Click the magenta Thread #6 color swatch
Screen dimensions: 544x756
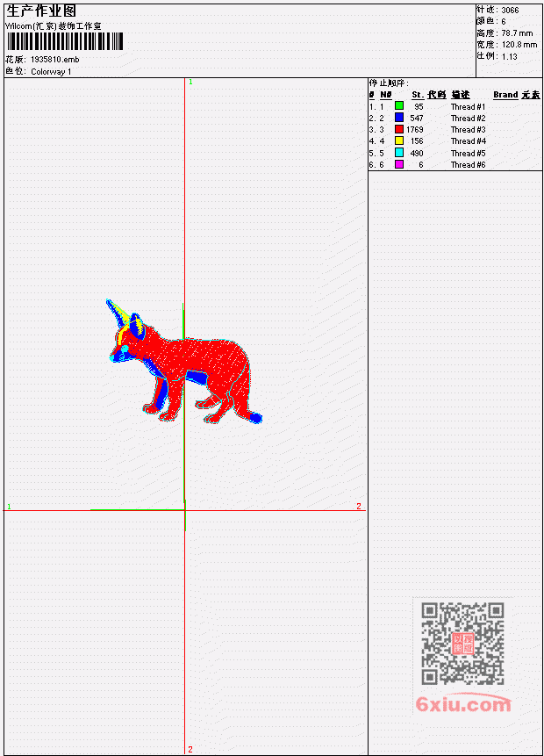pyautogui.click(x=399, y=164)
